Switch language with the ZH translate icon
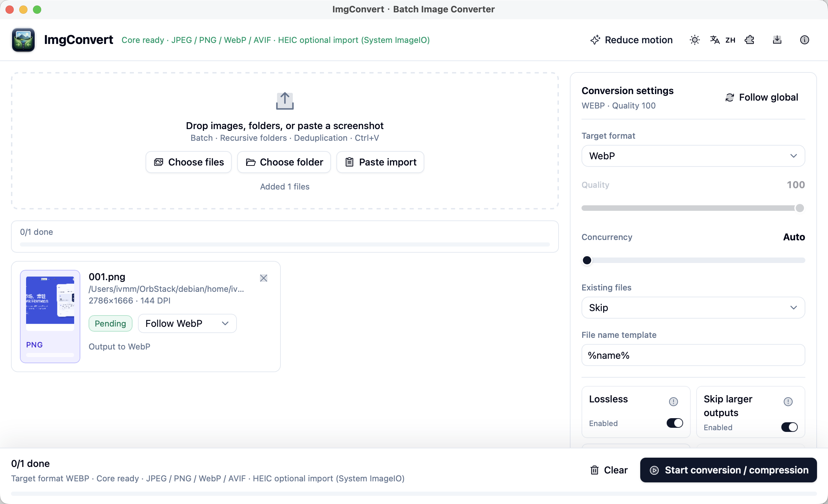828x504 pixels. point(722,40)
